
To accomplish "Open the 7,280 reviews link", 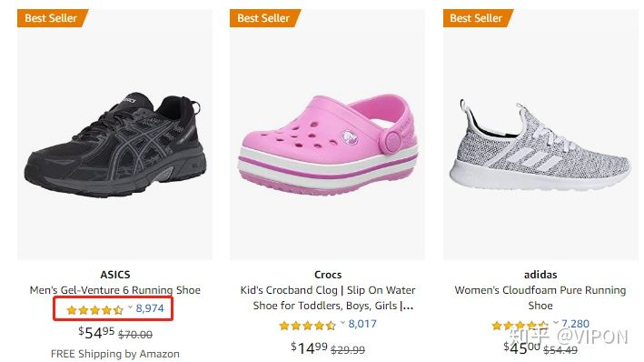I will [575, 324].
